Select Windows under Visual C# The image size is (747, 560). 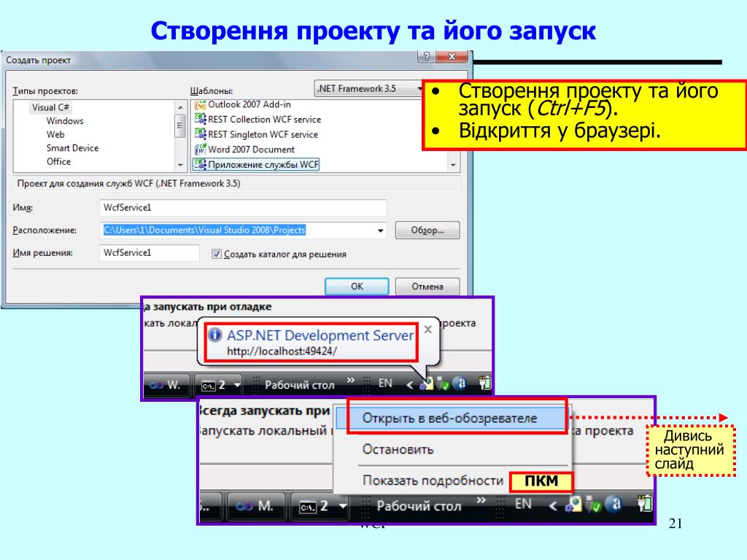pos(65,121)
